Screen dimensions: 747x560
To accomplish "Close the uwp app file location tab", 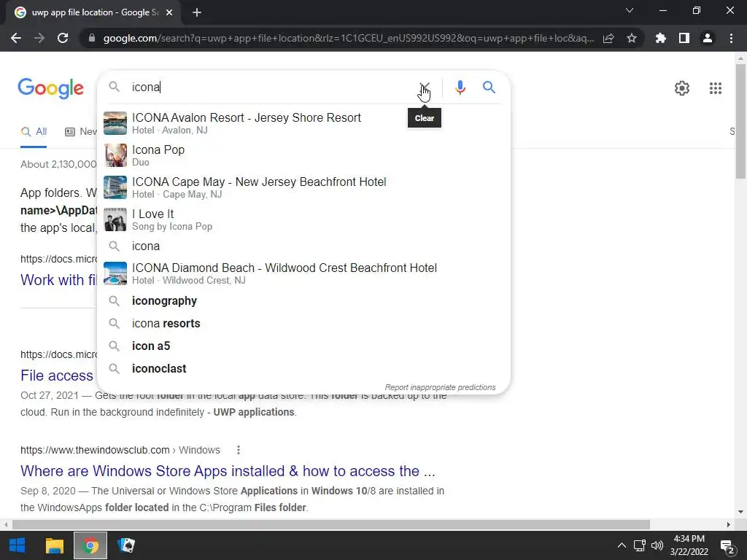I will [x=169, y=13].
